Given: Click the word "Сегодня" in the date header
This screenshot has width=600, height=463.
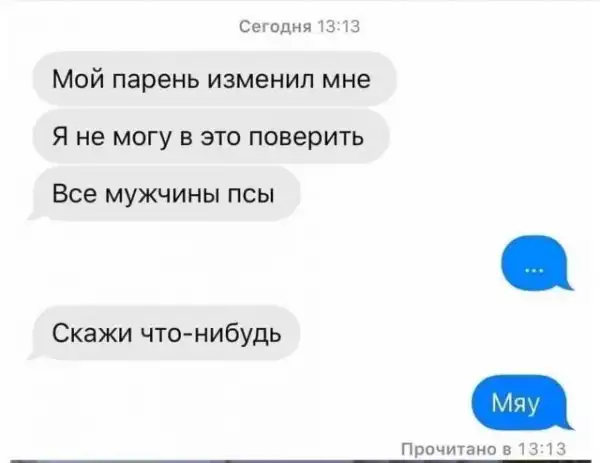Looking at the screenshot, I should click(x=276, y=27).
